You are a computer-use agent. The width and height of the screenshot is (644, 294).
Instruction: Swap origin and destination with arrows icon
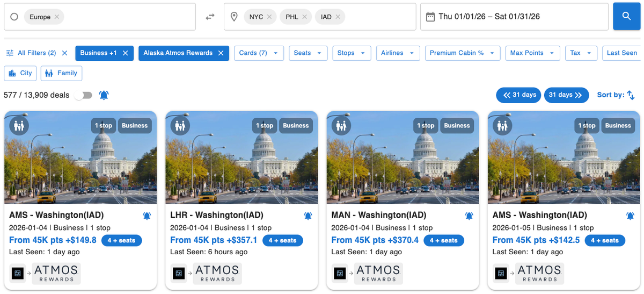pyautogui.click(x=210, y=17)
